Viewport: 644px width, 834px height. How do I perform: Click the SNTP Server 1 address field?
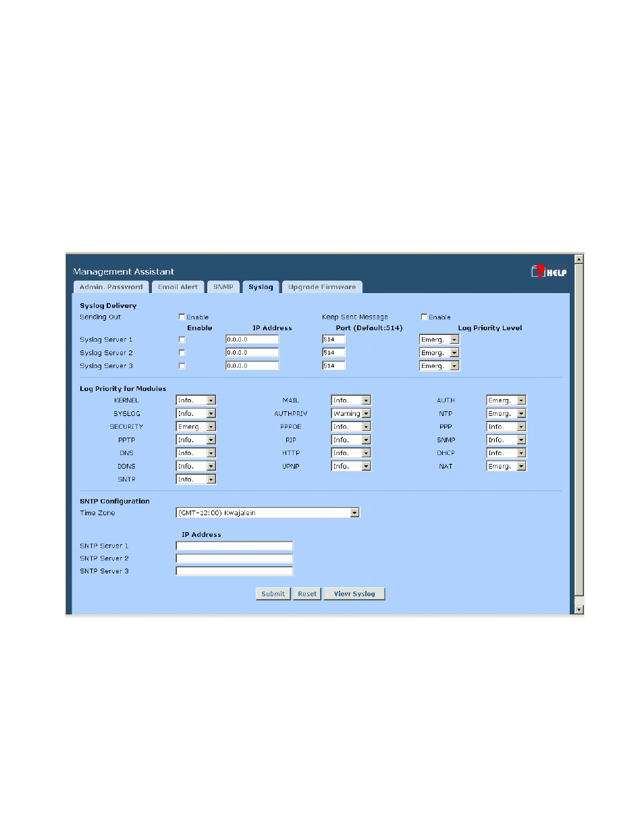pos(234,546)
